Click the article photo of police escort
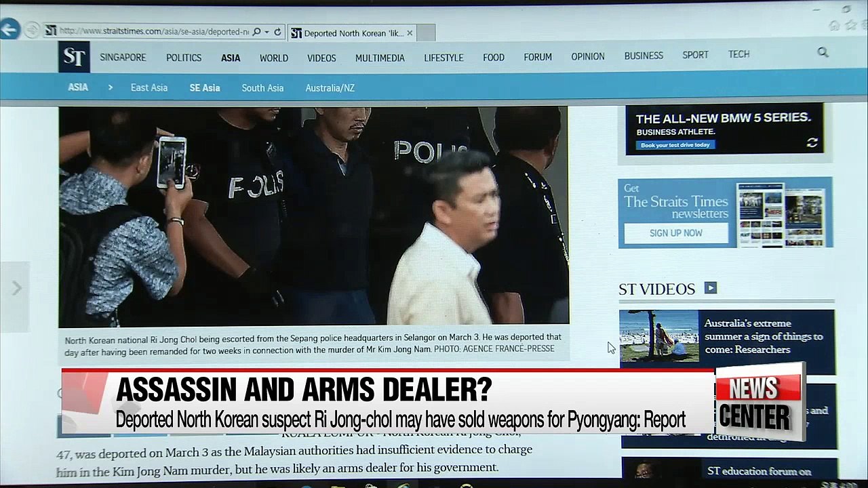 (313, 217)
